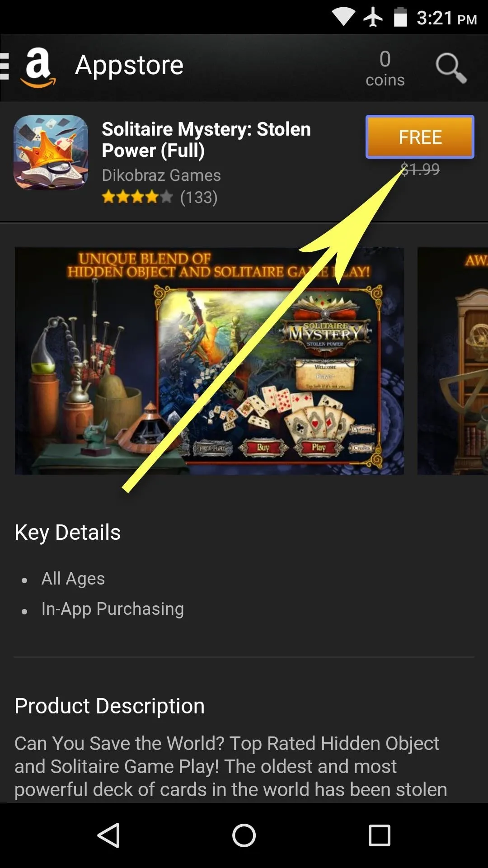Tap the Appstore title text

(x=129, y=66)
